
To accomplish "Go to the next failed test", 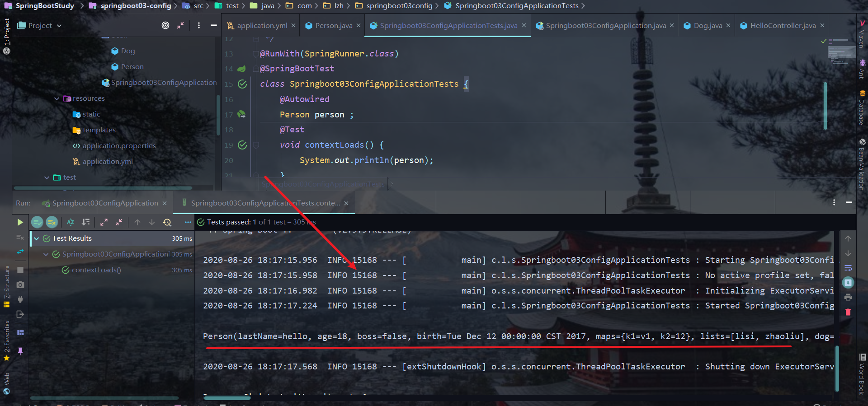I will tap(152, 222).
